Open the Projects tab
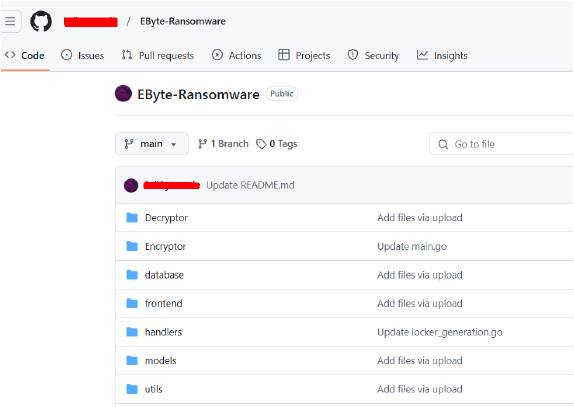Image resolution: width=574 pixels, height=407 pixels. 304,56
